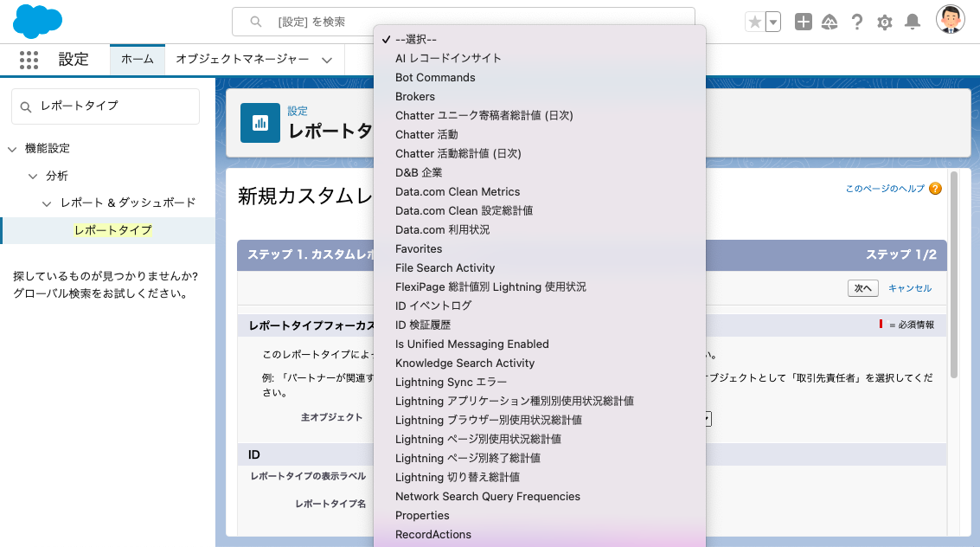The image size is (980, 547).
Task: Select Knowledge Search Activity
Action: [x=540, y=364]
